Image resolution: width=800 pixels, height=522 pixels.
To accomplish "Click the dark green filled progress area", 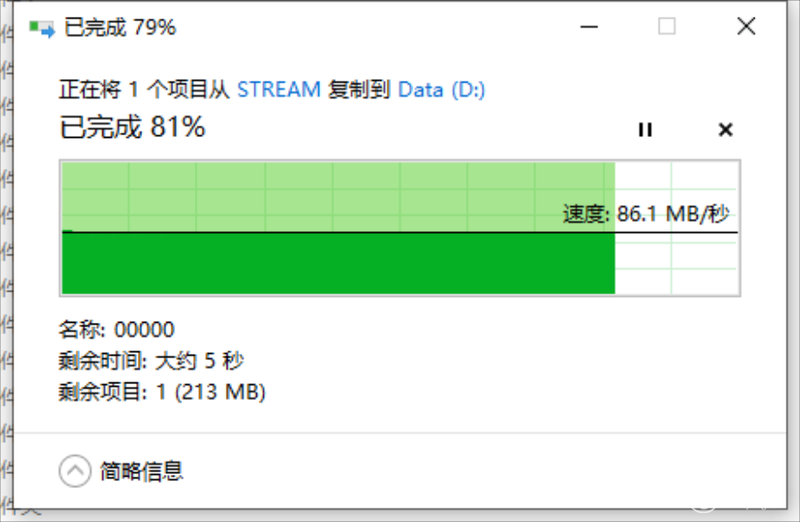I will (338, 263).
